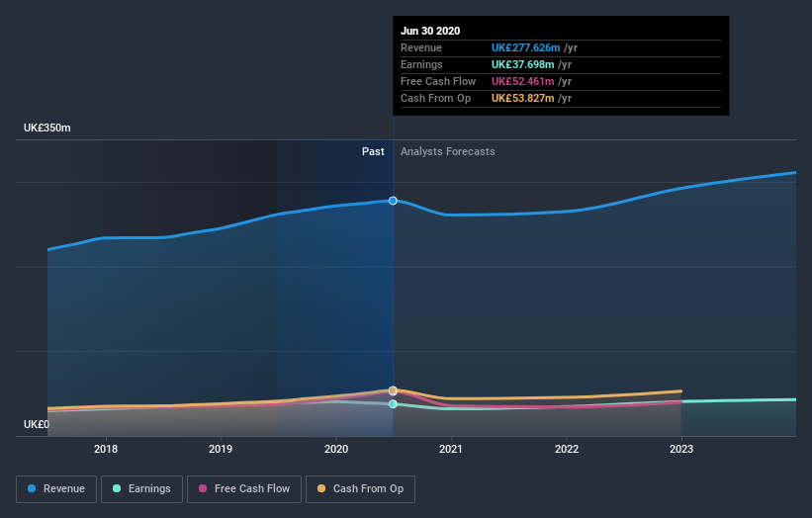Click the orange Cash From Op data point marker

click(x=393, y=390)
